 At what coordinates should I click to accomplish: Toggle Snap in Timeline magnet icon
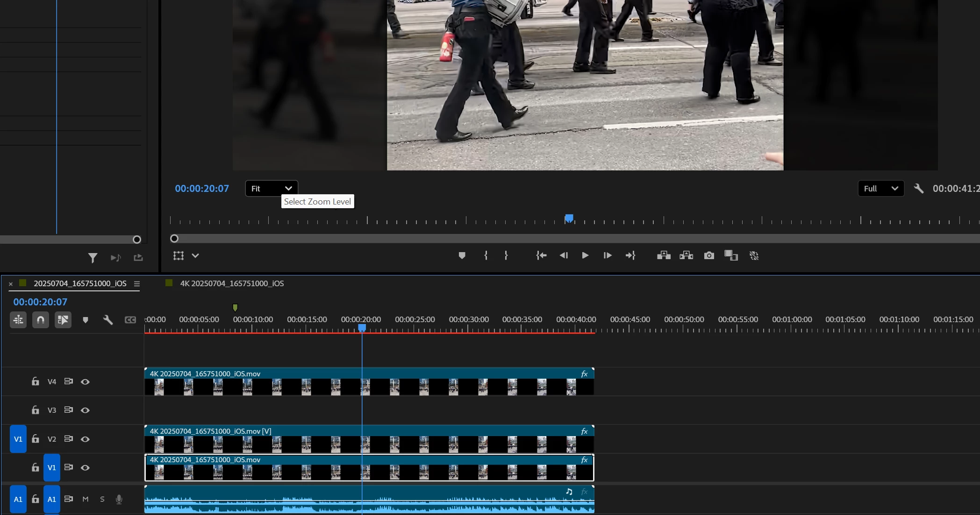[41, 320]
